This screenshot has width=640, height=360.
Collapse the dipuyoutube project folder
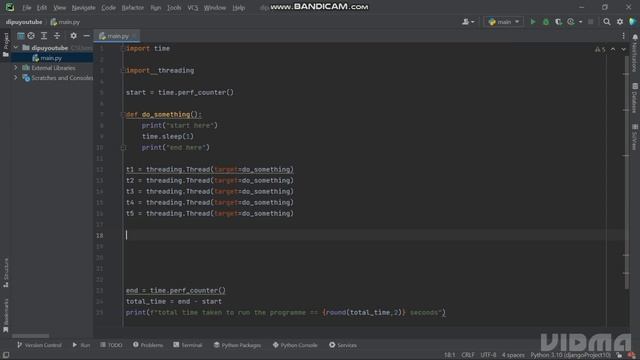pyautogui.click(x=16, y=48)
